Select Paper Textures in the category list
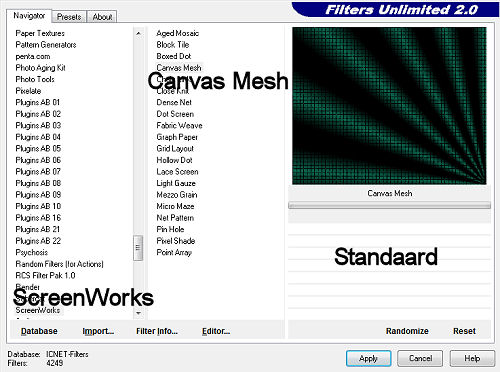The width and height of the screenshot is (500, 372). (40, 33)
